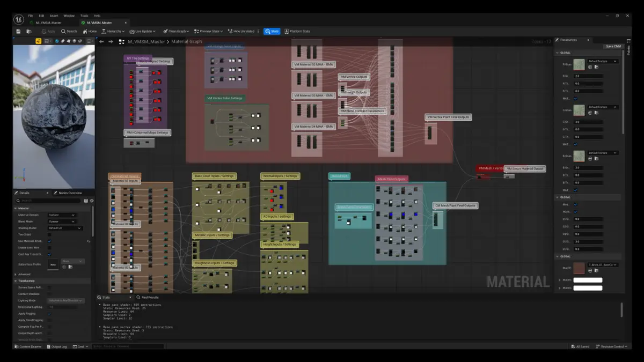The height and width of the screenshot is (362, 644).
Task: Click the Save Child button
Action: click(613, 46)
